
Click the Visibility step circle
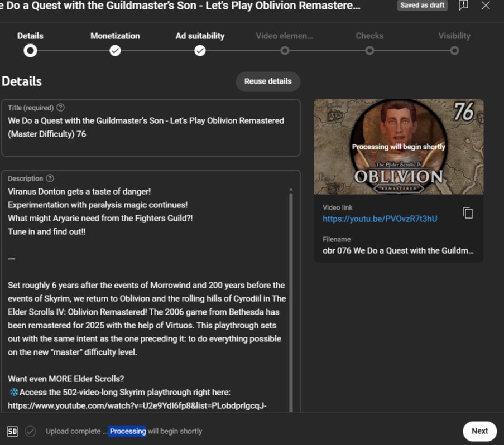pyautogui.click(x=454, y=51)
